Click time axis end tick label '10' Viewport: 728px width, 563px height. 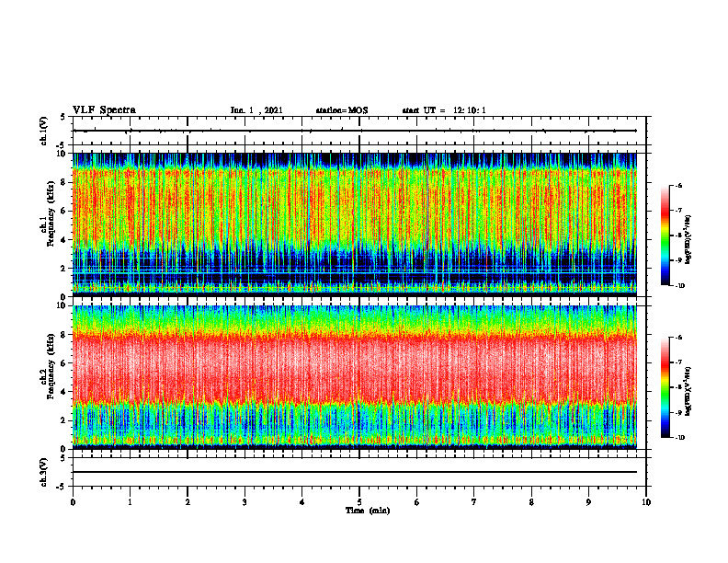click(646, 502)
